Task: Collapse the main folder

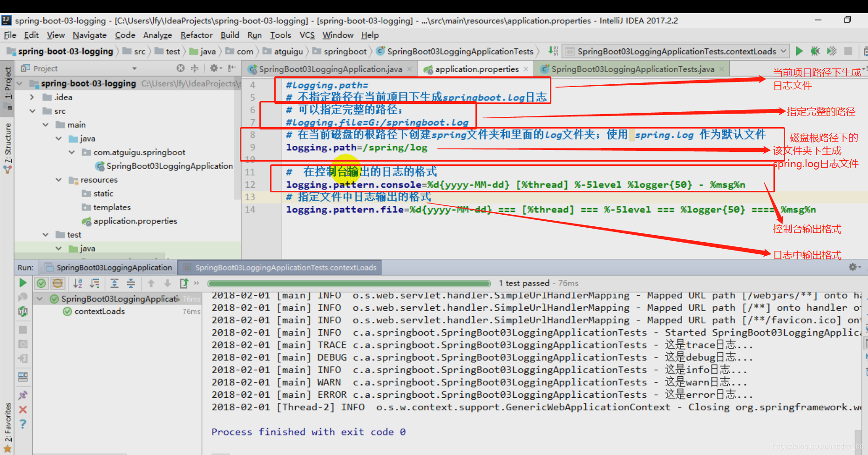Action: tap(45, 125)
